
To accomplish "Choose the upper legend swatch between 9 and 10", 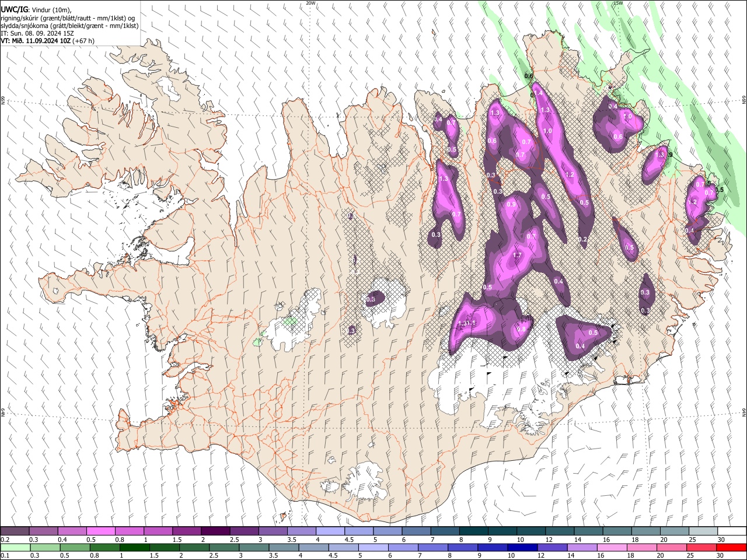I will point(501,531).
